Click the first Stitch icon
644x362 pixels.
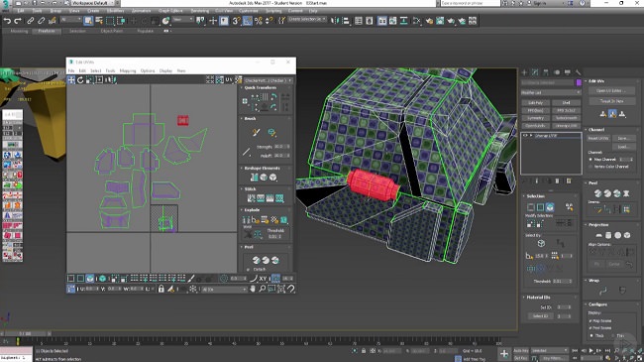pyautogui.click(x=252, y=198)
